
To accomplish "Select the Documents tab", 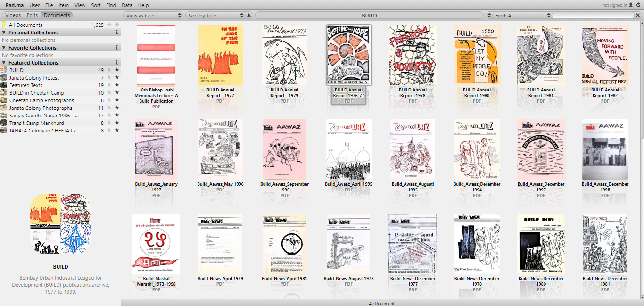I will point(57,15).
